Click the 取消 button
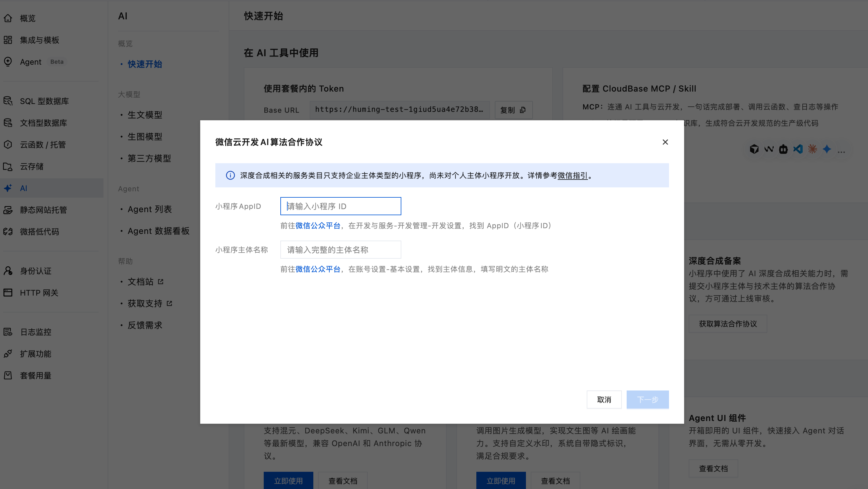This screenshot has width=868, height=489. pyautogui.click(x=604, y=400)
